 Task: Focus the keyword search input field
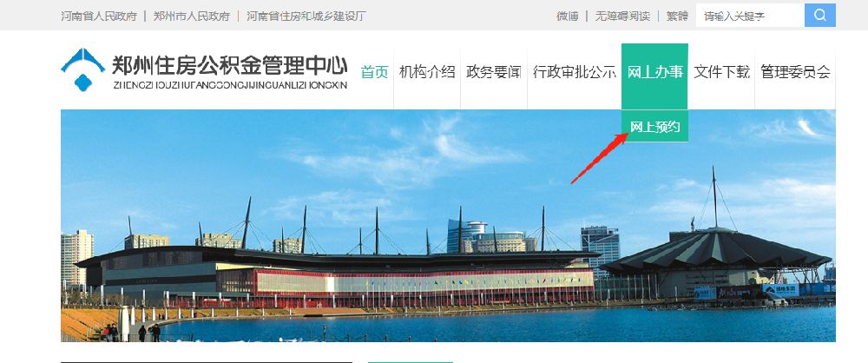click(x=750, y=16)
